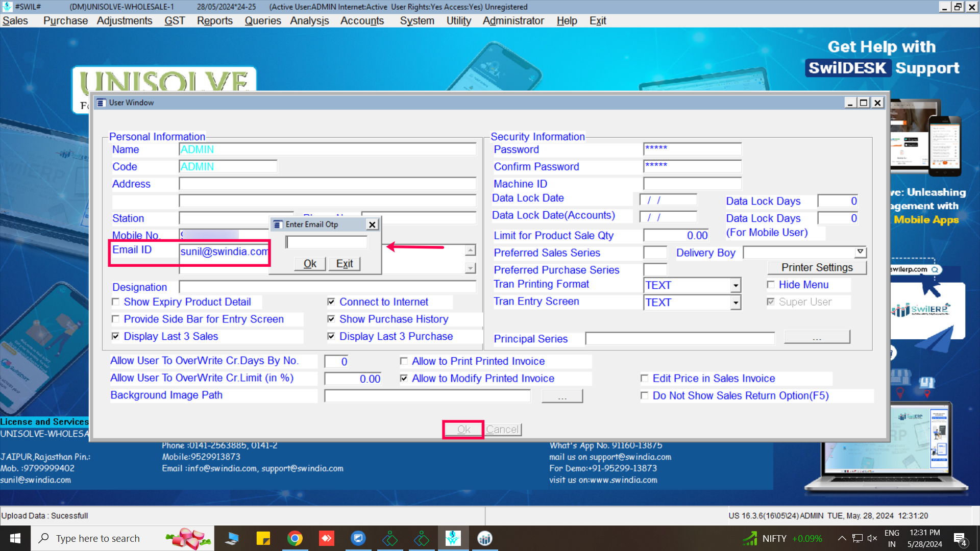Maximize the User Window
Viewport: 980px width, 551px height.
(x=864, y=103)
